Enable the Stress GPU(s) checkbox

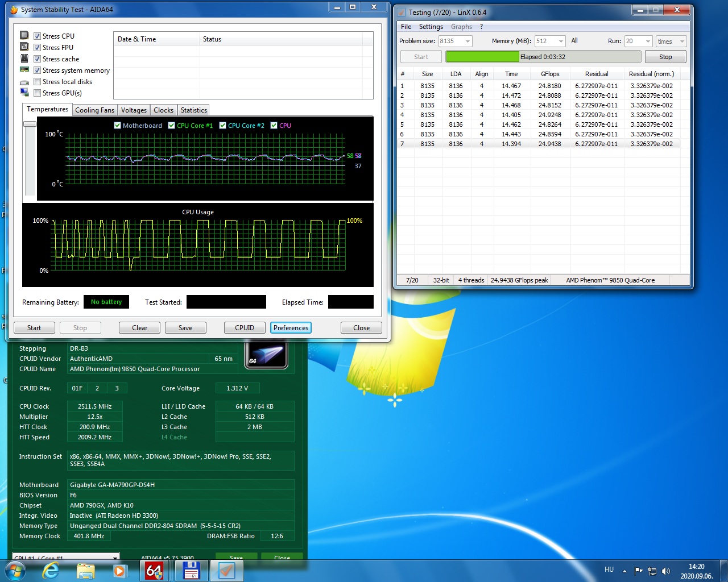pos(37,93)
